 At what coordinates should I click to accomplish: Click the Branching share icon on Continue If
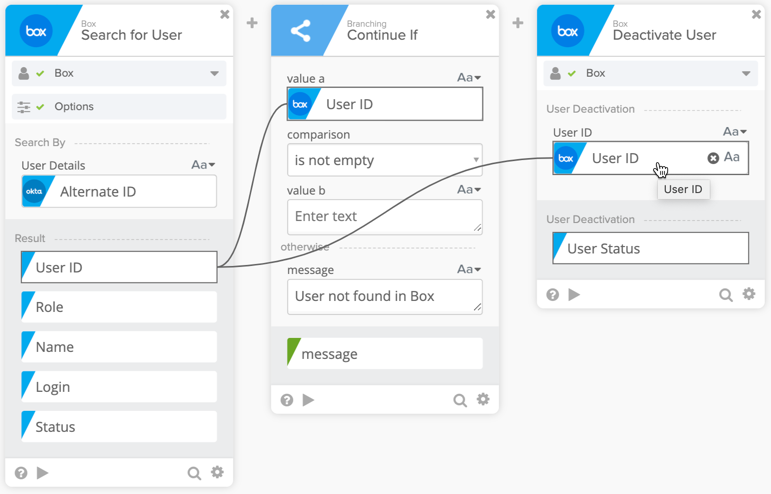301,31
